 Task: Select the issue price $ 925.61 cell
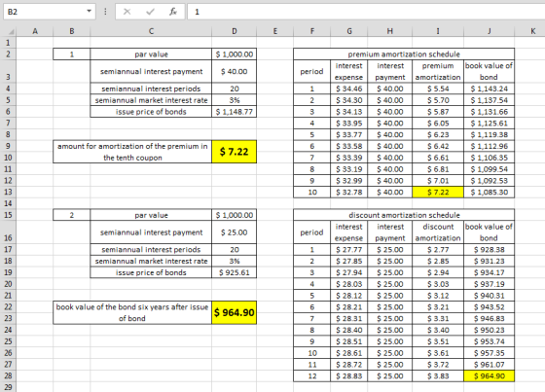pos(234,272)
